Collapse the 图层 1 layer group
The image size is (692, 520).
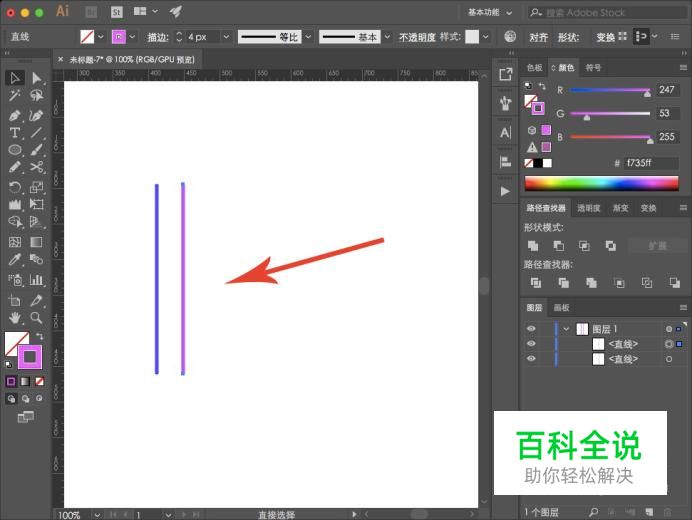pyautogui.click(x=566, y=328)
